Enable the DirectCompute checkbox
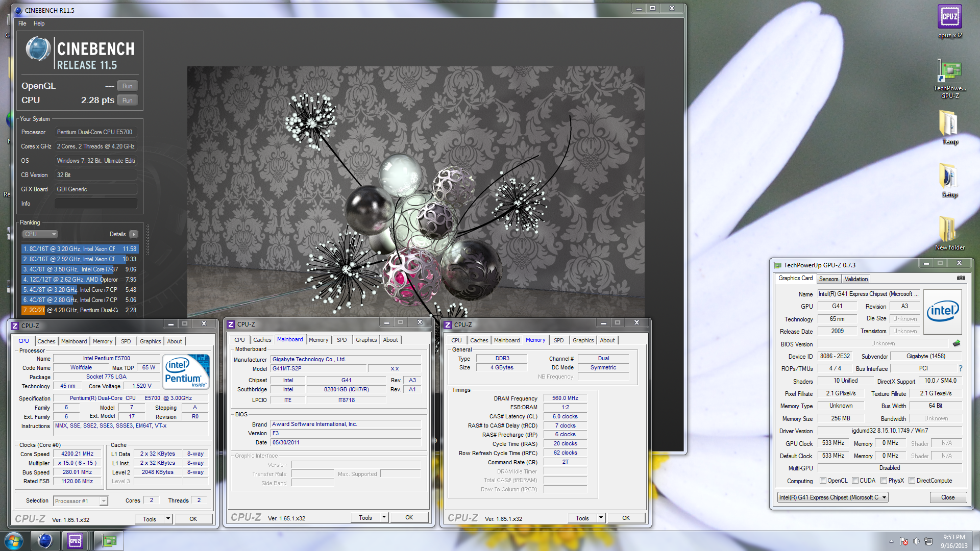 (912, 481)
